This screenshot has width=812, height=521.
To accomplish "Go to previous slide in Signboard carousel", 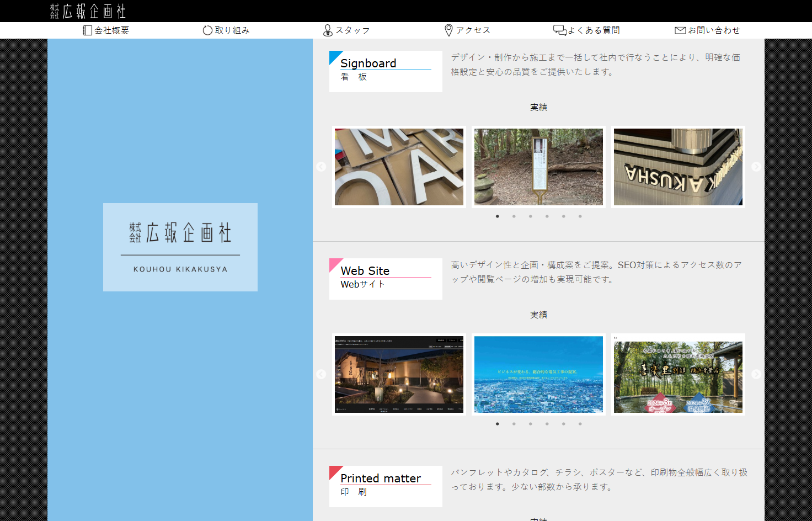I will point(321,167).
